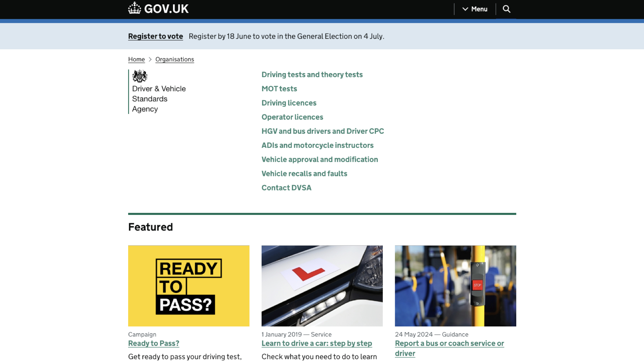644x362 pixels.
Task: Click Vehicle recalls and faults
Action: coord(304,174)
